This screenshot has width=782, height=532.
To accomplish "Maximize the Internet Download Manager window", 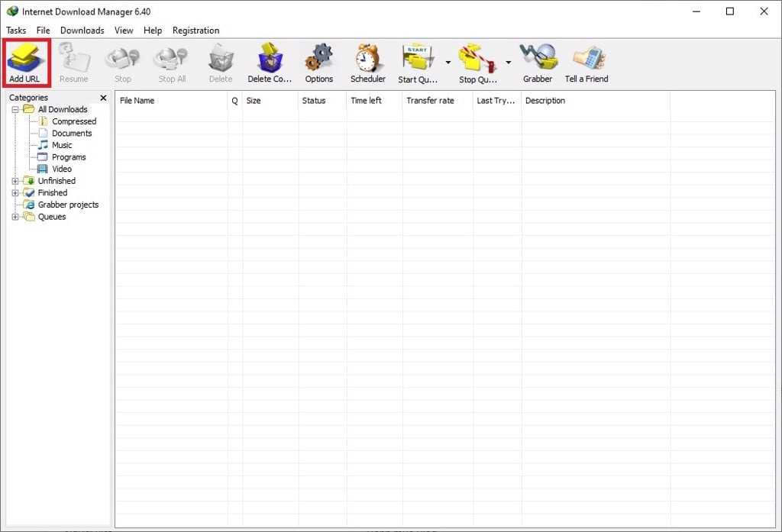I will (x=730, y=11).
